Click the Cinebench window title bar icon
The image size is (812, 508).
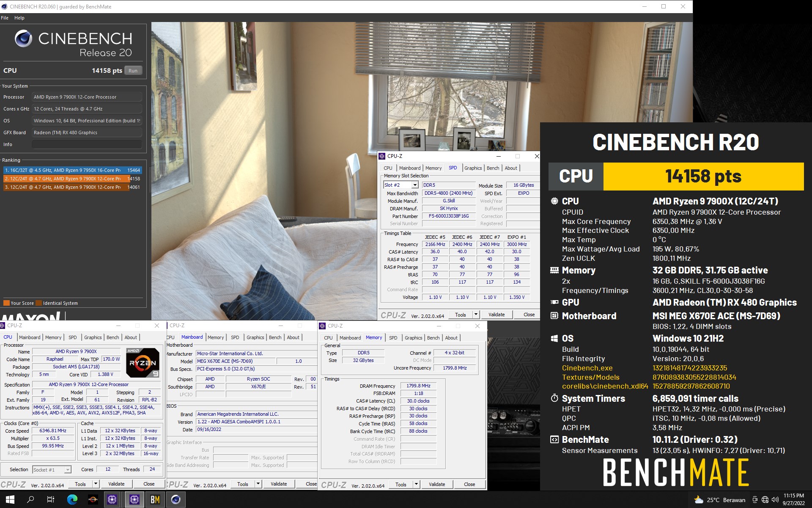point(4,6)
